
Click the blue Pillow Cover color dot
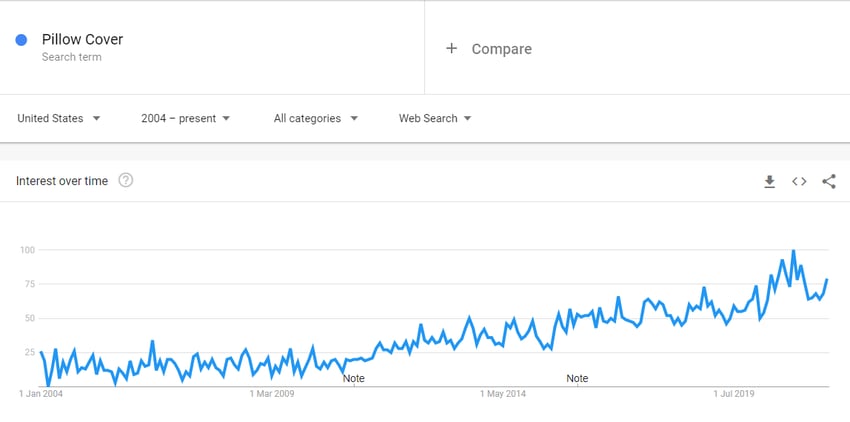click(21, 40)
